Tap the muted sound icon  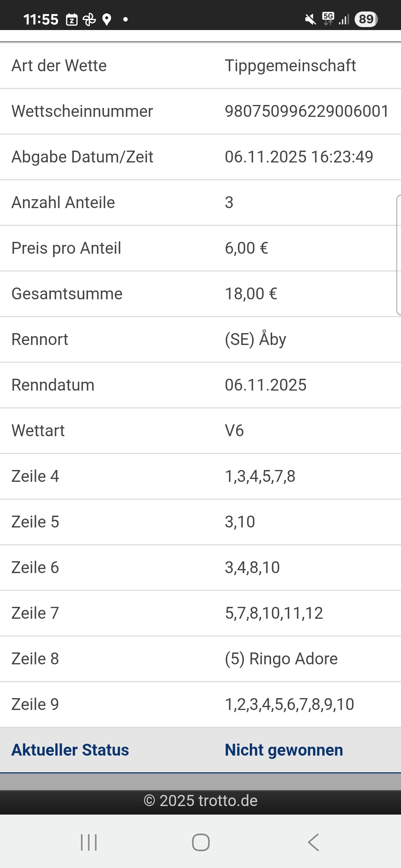pyautogui.click(x=310, y=19)
